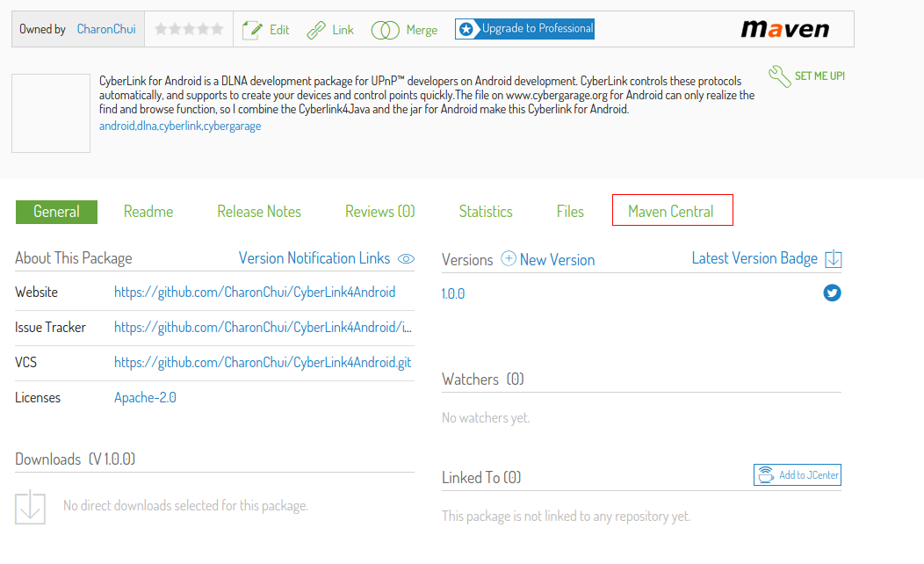The width and height of the screenshot is (924, 564).
Task: Click the downloads arrow icon
Action: point(30,508)
